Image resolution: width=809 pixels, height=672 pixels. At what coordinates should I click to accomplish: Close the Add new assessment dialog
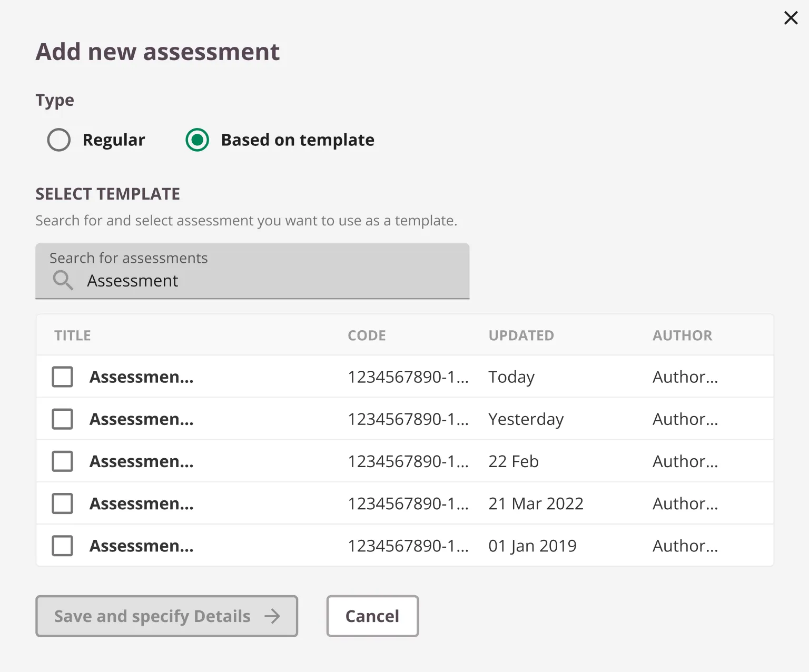791,18
